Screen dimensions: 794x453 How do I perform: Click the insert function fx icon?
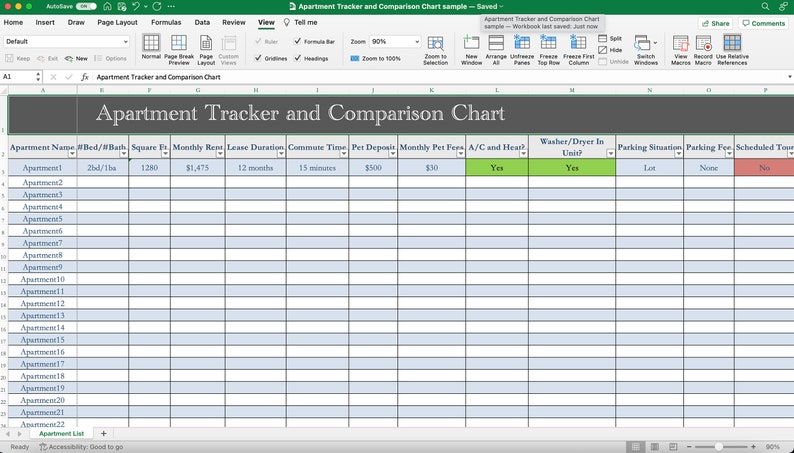coord(85,77)
